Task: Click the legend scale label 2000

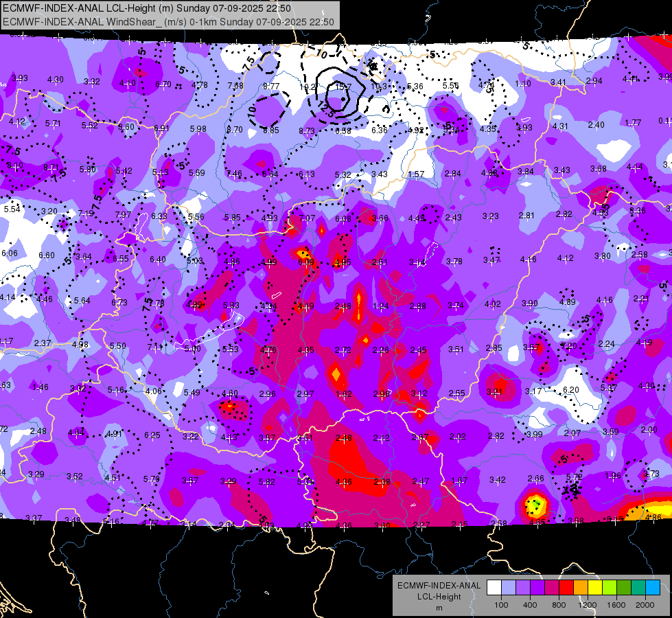Action: tap(645, 605)
